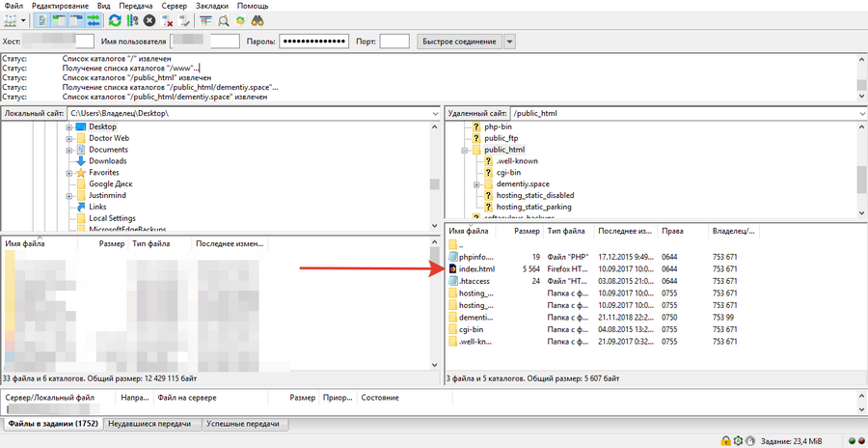Expand the dementiy.space remote folder
The width and height of the screenshot is (868, 448).
(476, 183)
